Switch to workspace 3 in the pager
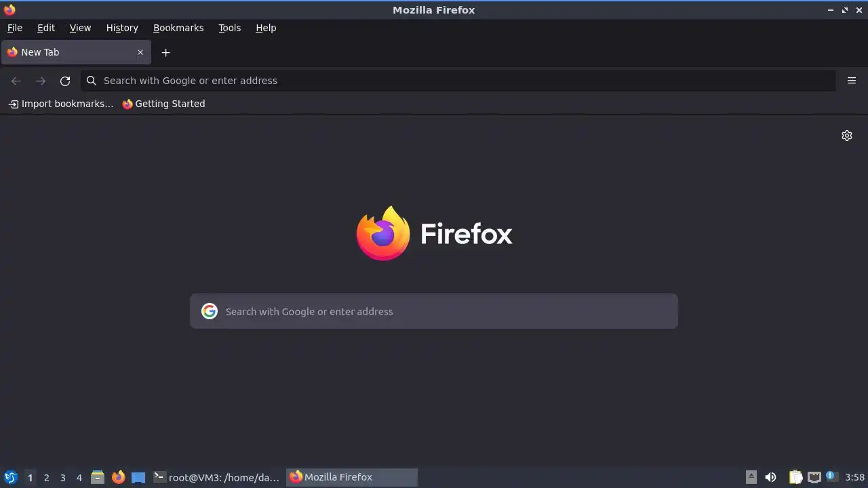868x488 pixels. [x=62, y=477]
